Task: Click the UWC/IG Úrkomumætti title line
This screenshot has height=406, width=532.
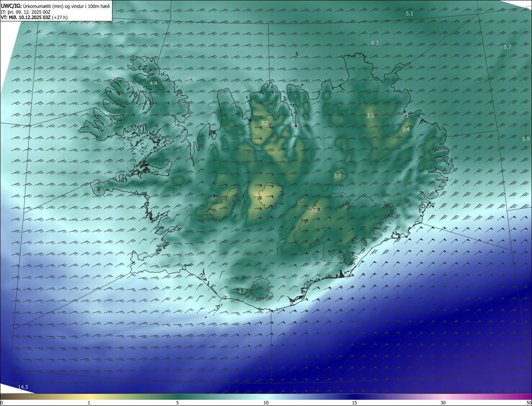Action: [x=55, y=6]
